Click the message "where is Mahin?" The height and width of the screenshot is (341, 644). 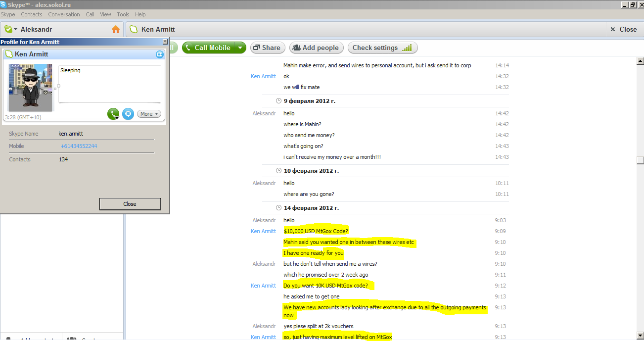(302, 124)
